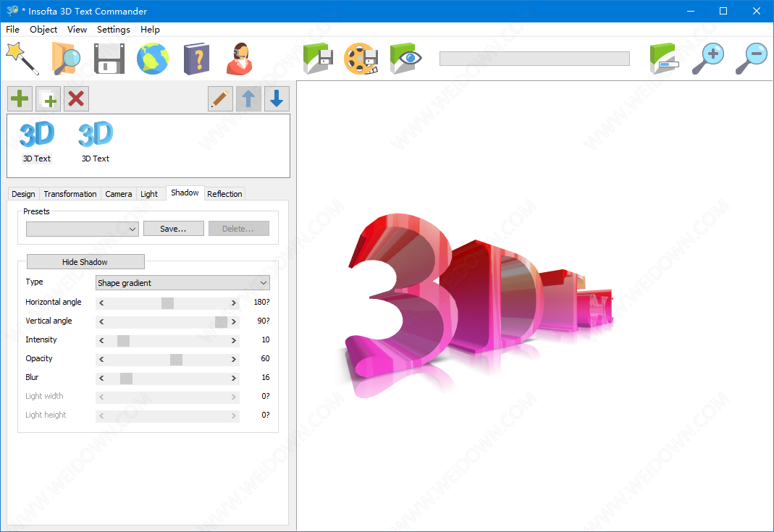Decrease Intensity with left arrow

101,340
